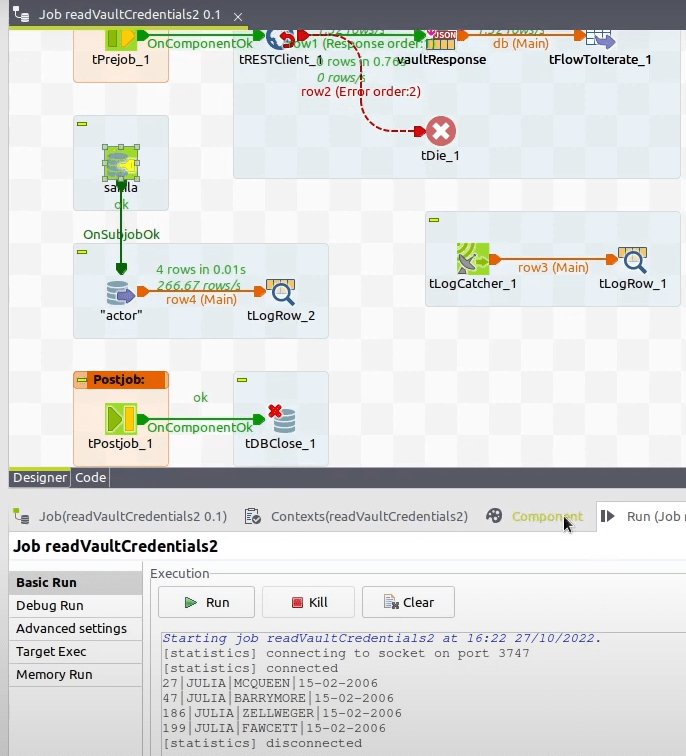Collapse the tDBClose_1 subjob box
Viewport: 686px width, 756px height.
[242, 380]
